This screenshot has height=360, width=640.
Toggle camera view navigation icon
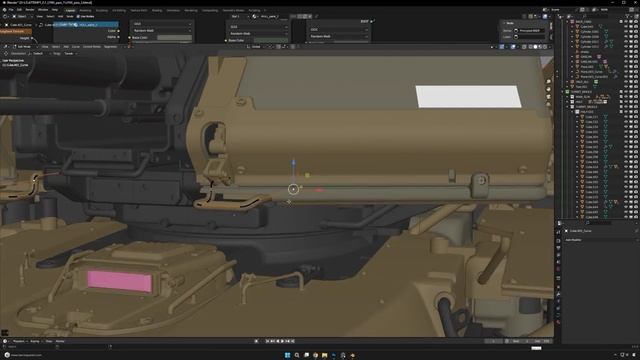tap(549, 97)
